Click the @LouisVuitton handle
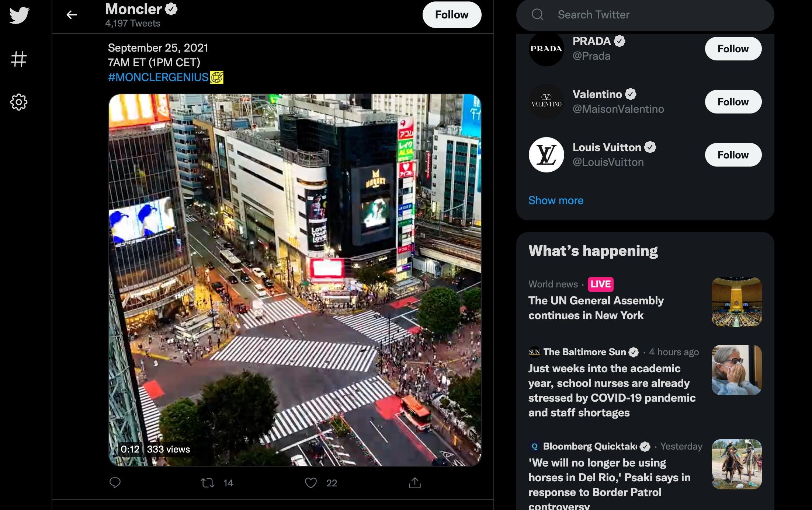This screenshot has width=812, height=510. [x=608, y=162]
